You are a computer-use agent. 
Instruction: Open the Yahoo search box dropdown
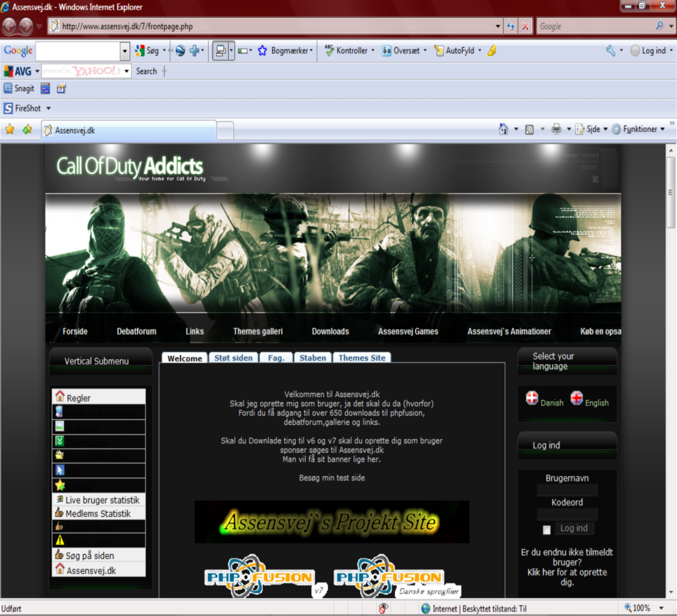(127, 71)
